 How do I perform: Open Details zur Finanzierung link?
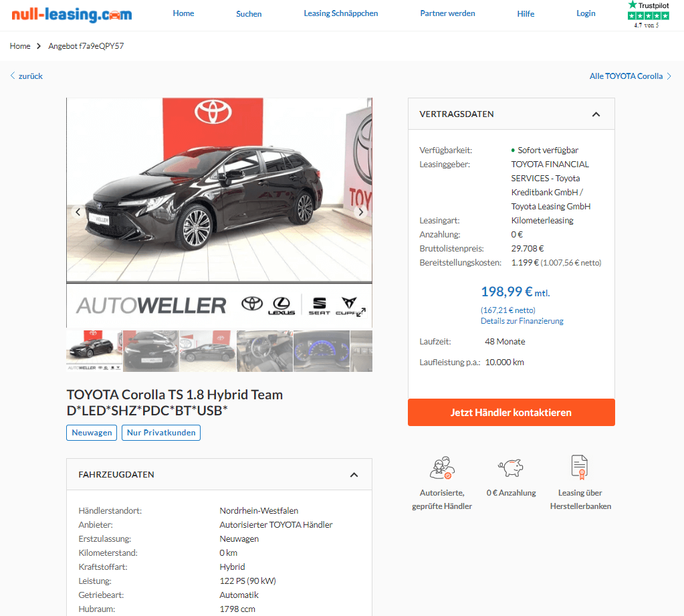tap(522, 321)
